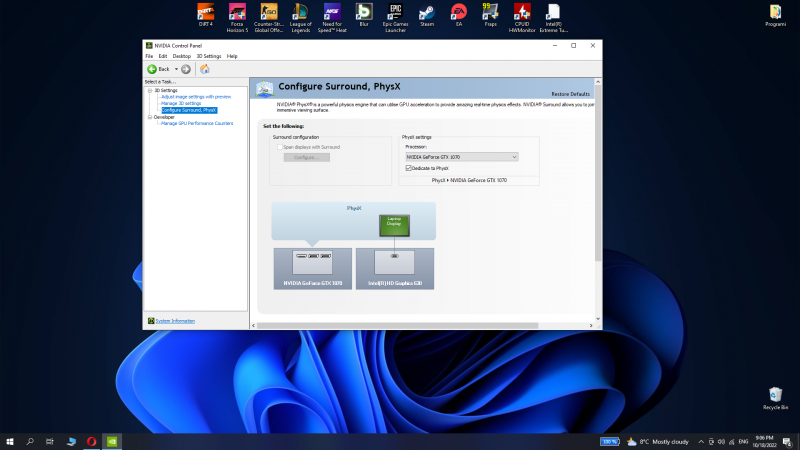800x450 pixels.
Task: Click the scroll right arrow at bottom
Action: pos(591,326)
